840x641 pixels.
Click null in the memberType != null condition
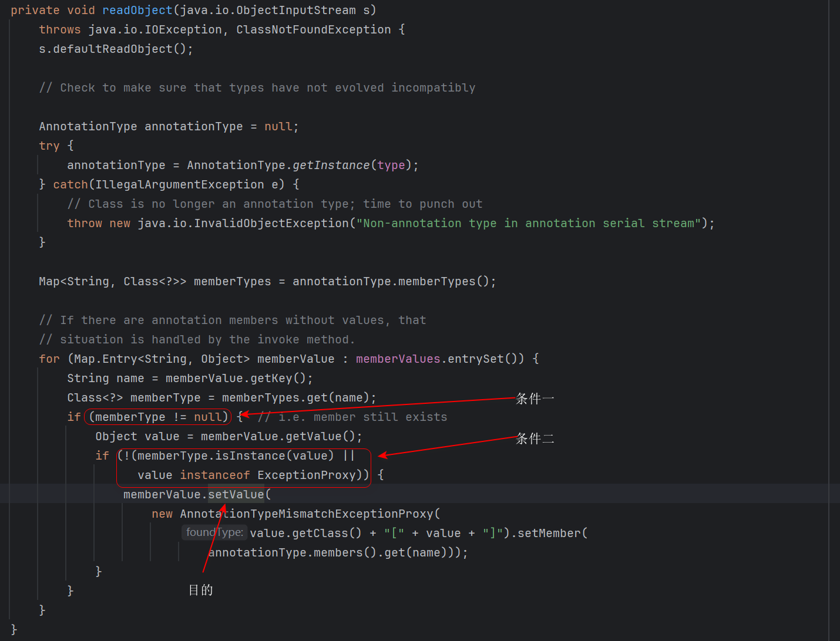pos(208,417)
